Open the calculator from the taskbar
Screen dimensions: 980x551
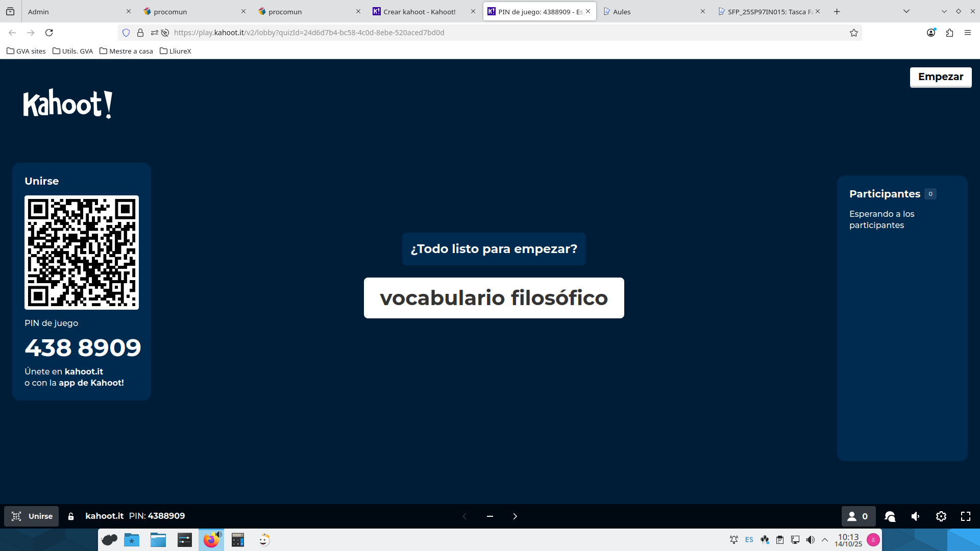237,540
